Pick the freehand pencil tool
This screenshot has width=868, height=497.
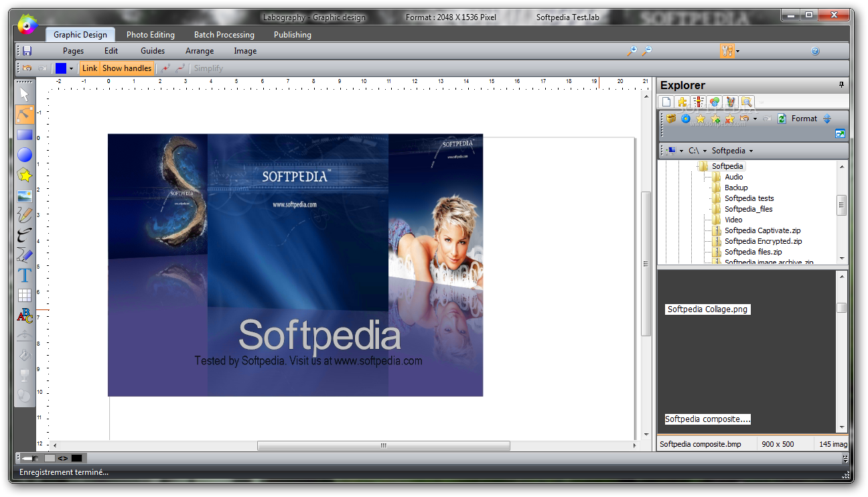click(x=25, y=215)
